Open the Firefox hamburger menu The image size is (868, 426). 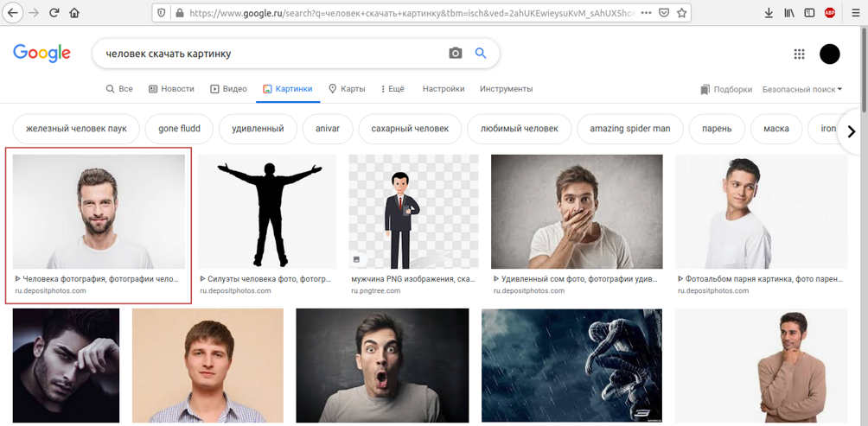pyautogui.click(x=855, y=13)
